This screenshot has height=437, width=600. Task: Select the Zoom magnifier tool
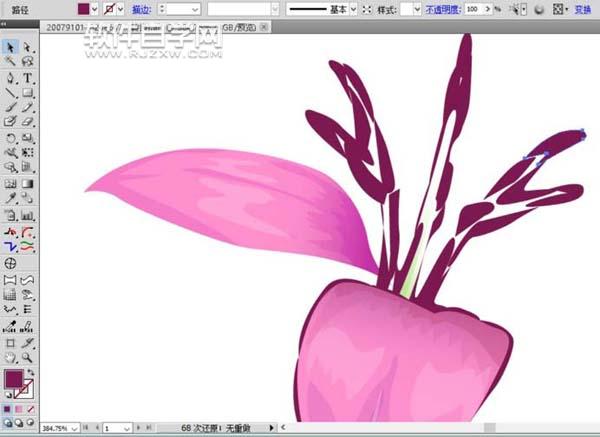pos(27,356)
